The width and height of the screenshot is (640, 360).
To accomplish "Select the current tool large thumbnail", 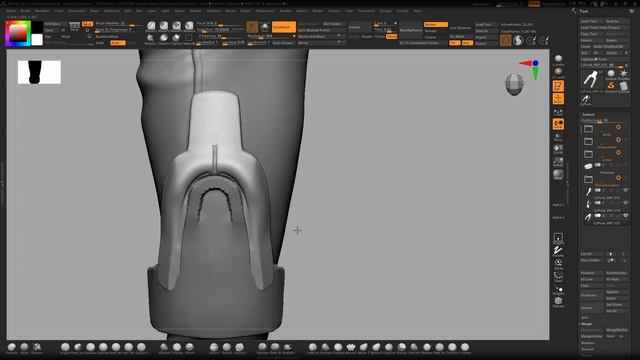I will 590,80.
